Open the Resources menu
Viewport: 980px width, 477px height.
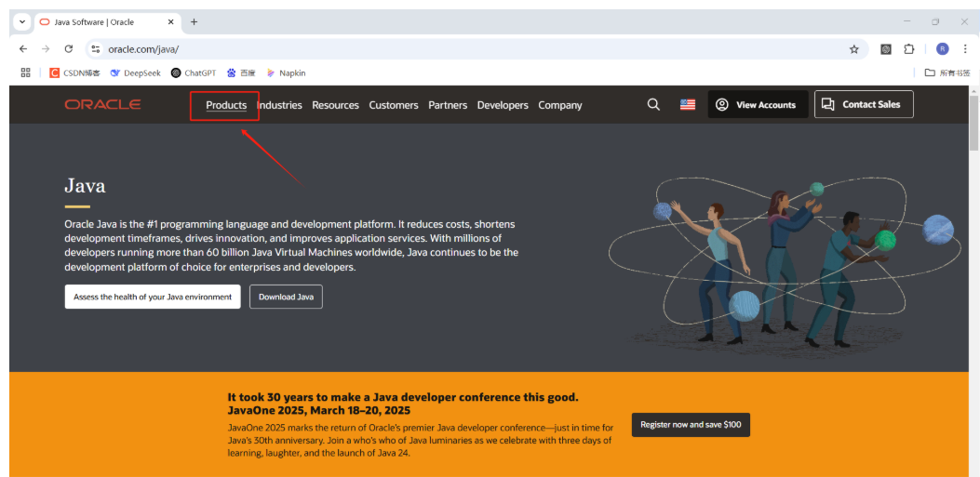tap(336, 105)
